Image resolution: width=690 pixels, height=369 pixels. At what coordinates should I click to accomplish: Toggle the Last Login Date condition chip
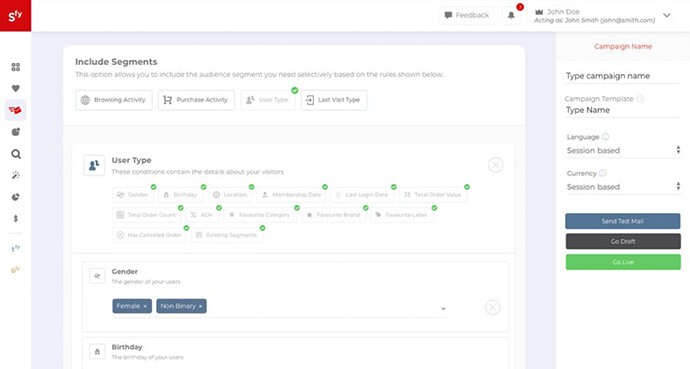pos(362,194)
